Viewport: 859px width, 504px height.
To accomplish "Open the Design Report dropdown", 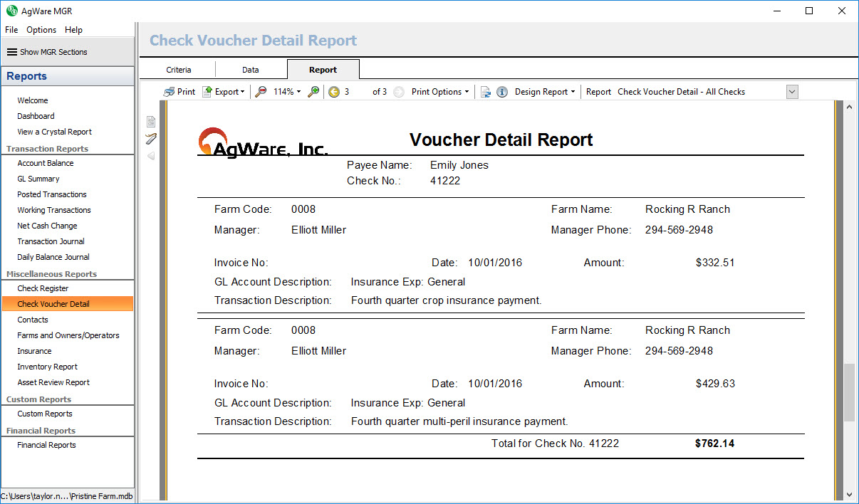I will click(545, 92).
